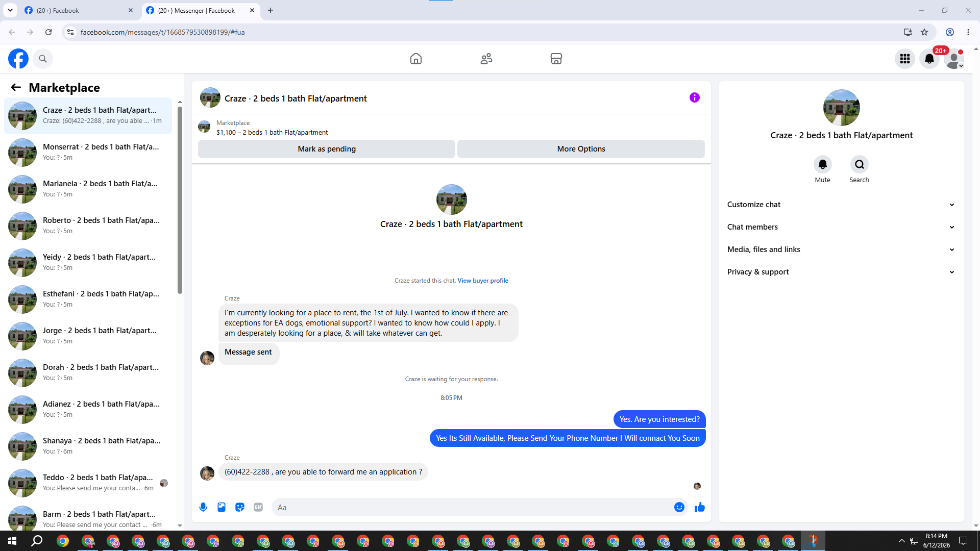Open the Windows Start menu
Image resolution: width=980 pixels, height=551 pixels.
tap(12, 541)
